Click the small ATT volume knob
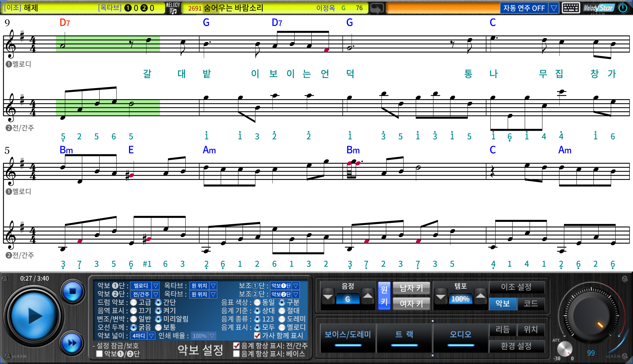633x364 pixels. 565,349
